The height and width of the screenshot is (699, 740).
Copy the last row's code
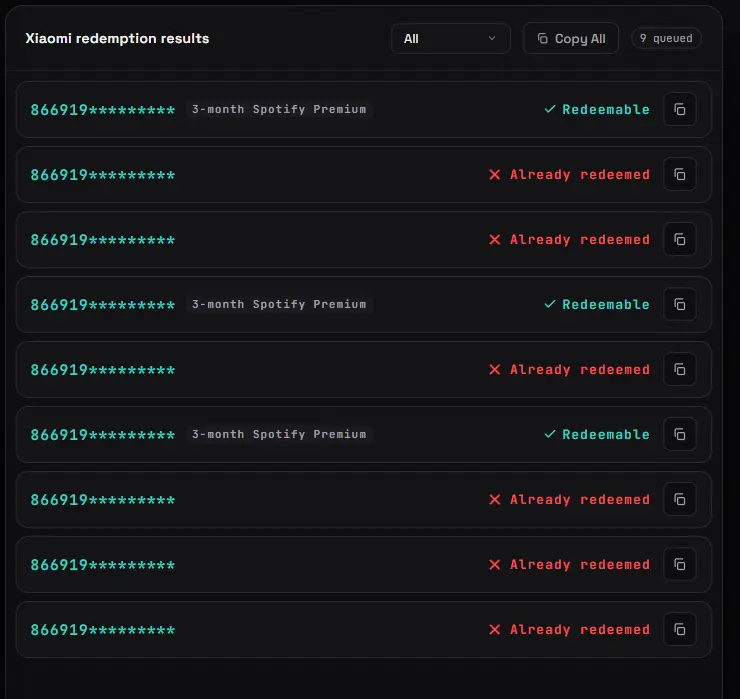pyautogui.click(x=680, y=630)
